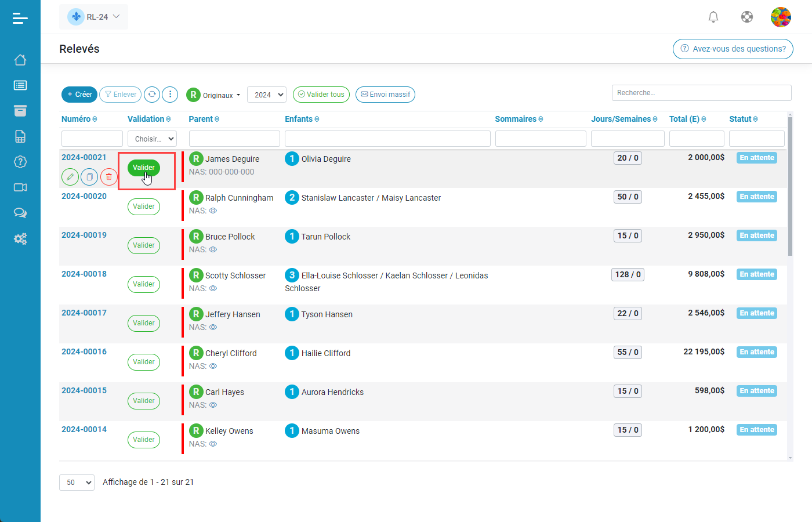Click the red delete icon for 2024-00021
Viewport: 812px width, 522px height.
(x=108, y=176)
